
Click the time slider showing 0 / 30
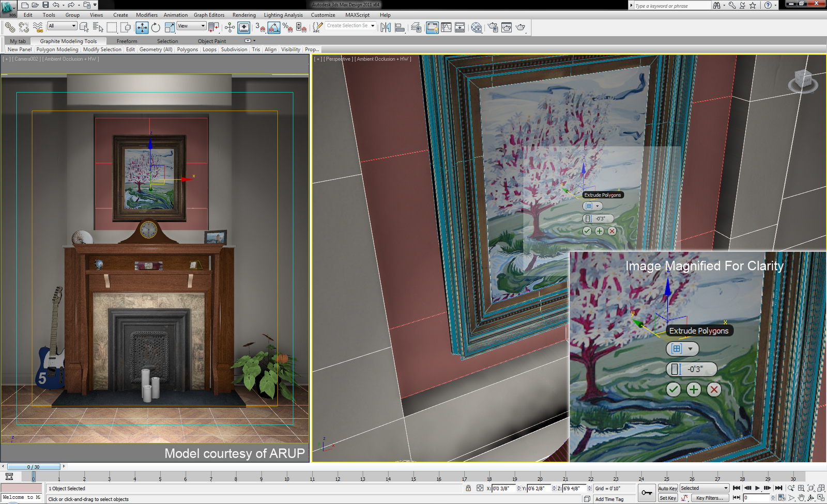tap(33, 467)
